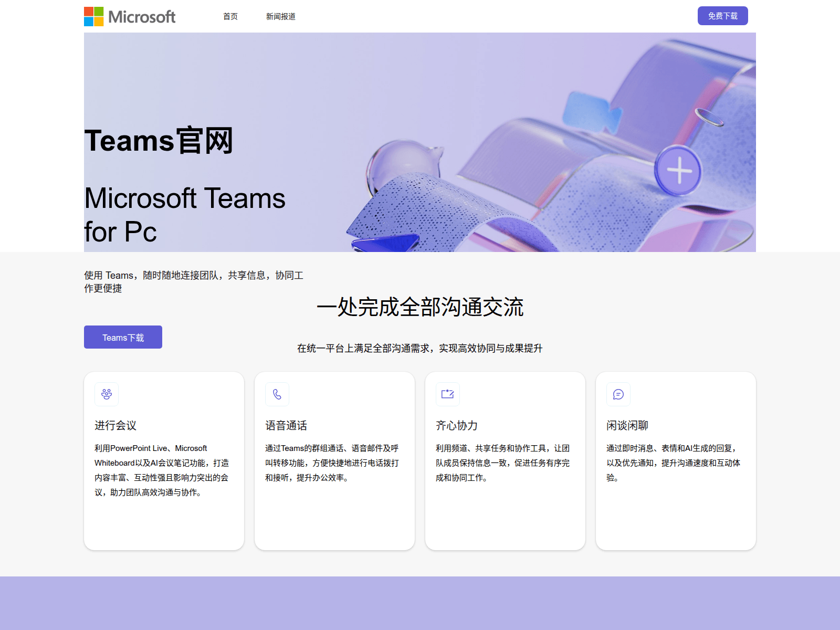Click the collaboration icon on 齐心协力 card
840x630 pixels.
(x=447, y=394)
